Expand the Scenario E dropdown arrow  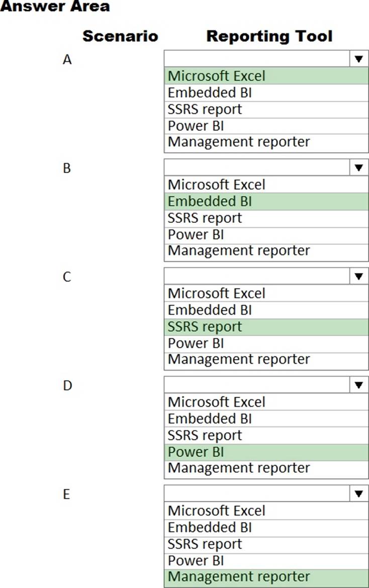pyautogui.click(x=358, y=493)
